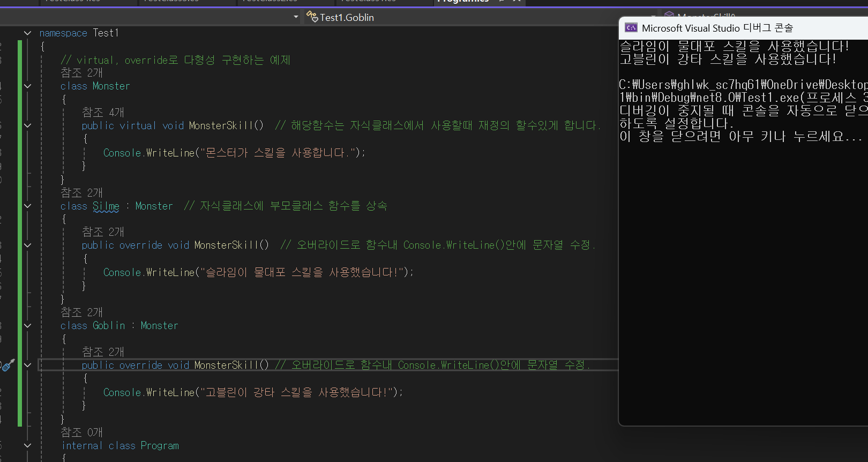This screenshot has width=868, height=462.
Task: Open the project dropdown arrow left of Test1.Goblin
Action: click(x=296, y=17)
